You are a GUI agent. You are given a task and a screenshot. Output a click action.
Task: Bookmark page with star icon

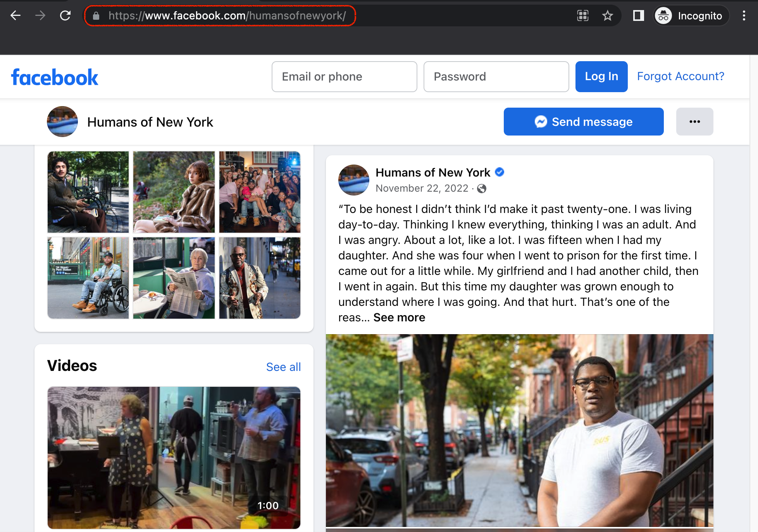pyautogui.click(x=608, y=15)
